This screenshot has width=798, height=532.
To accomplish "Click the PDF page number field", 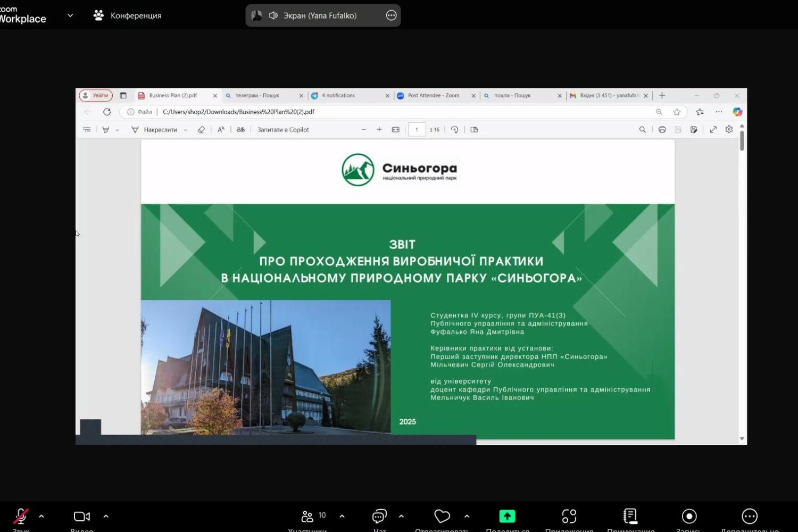I will click(417, 130).
